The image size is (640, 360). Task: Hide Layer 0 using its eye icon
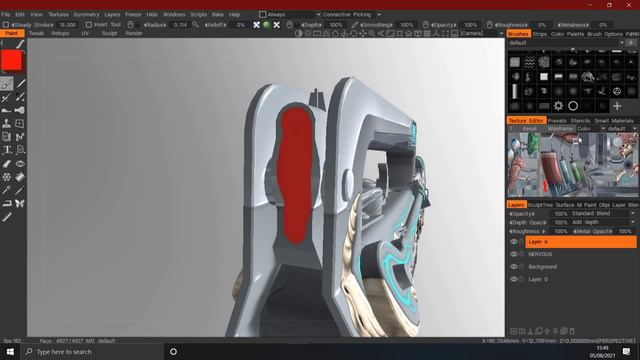pyautogui.click(x=514, y=279)
